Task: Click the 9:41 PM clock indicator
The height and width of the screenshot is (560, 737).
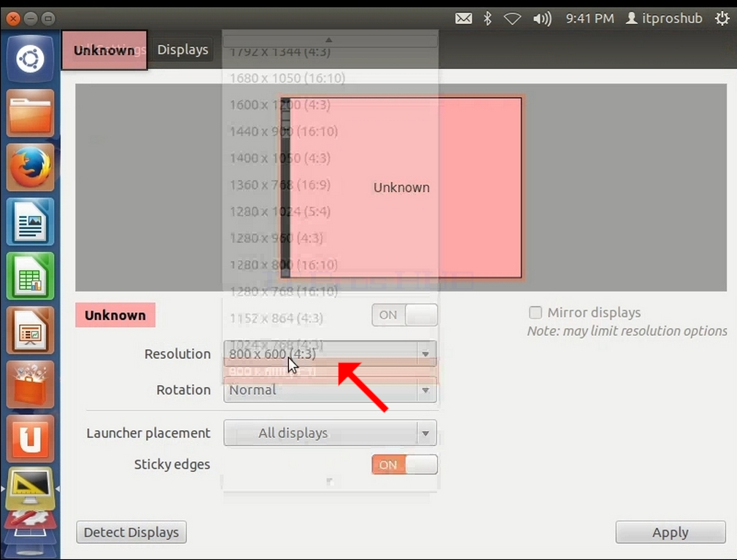Action: coord(590,18)
